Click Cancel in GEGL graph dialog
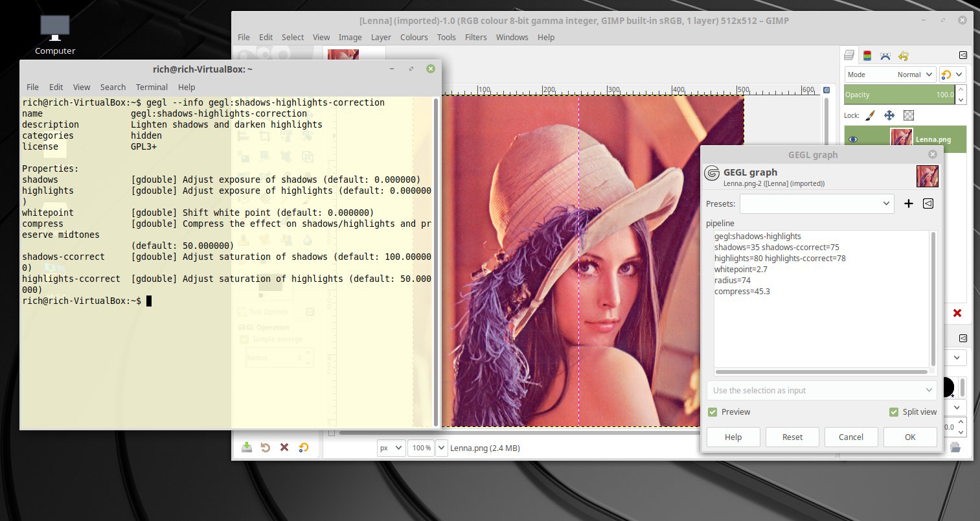 click(851, 437)
